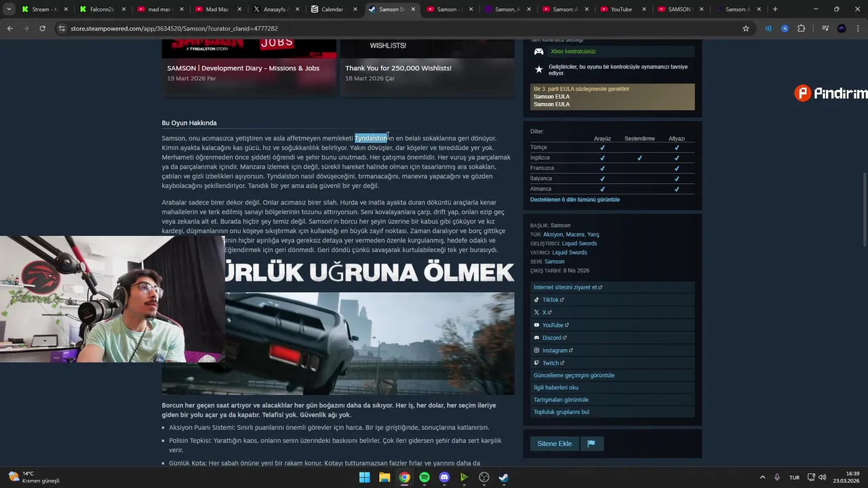Screen dimensions: 868x488
Task: Switch to the 'mad max' YouTube tab
Action: (159, 9)
